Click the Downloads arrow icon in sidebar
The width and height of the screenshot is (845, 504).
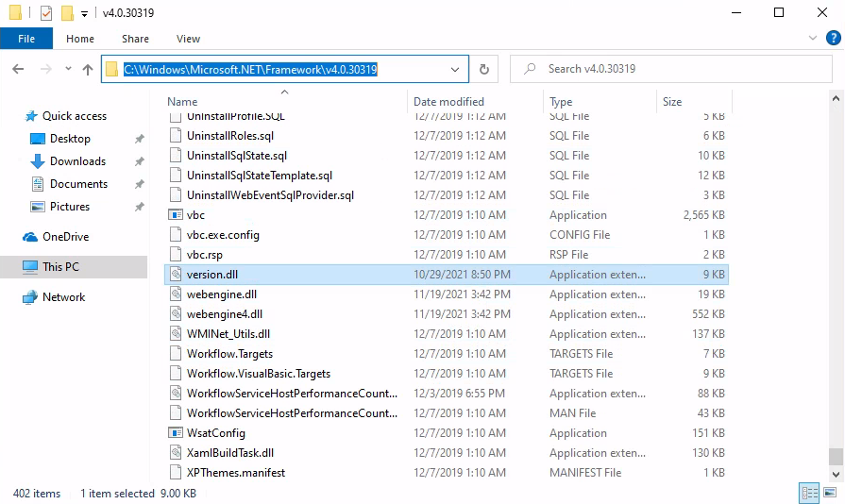[x=37, y=161]
